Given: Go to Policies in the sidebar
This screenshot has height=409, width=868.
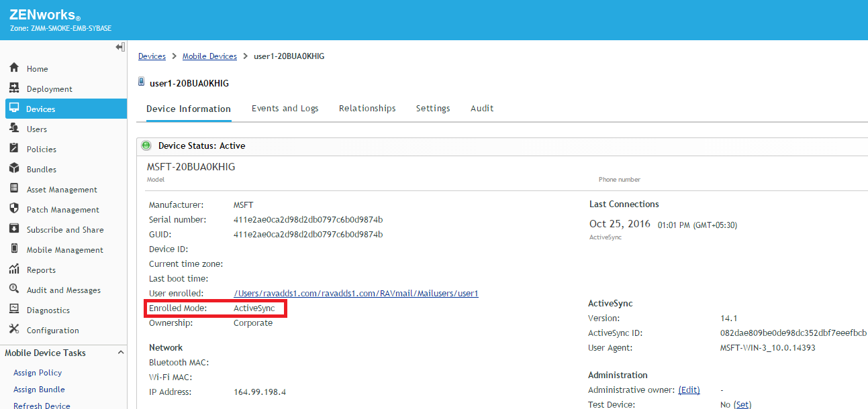Looking at the screenshot, I should 42,150.
